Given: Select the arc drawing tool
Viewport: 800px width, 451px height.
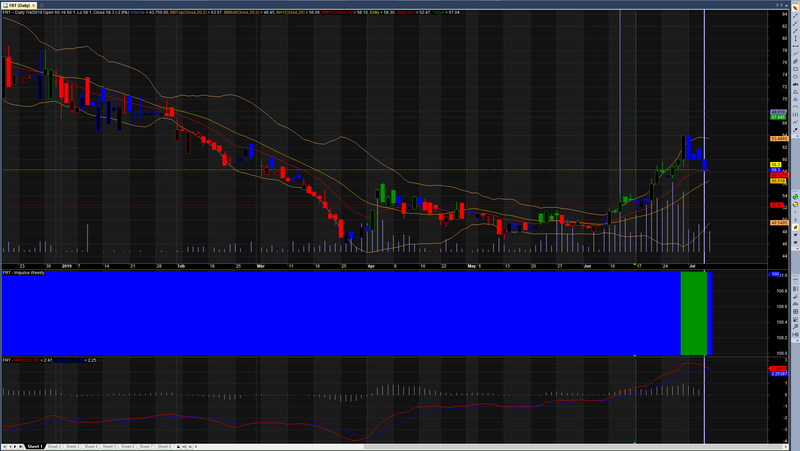Looking at the screenshot, I should (795, 107).
